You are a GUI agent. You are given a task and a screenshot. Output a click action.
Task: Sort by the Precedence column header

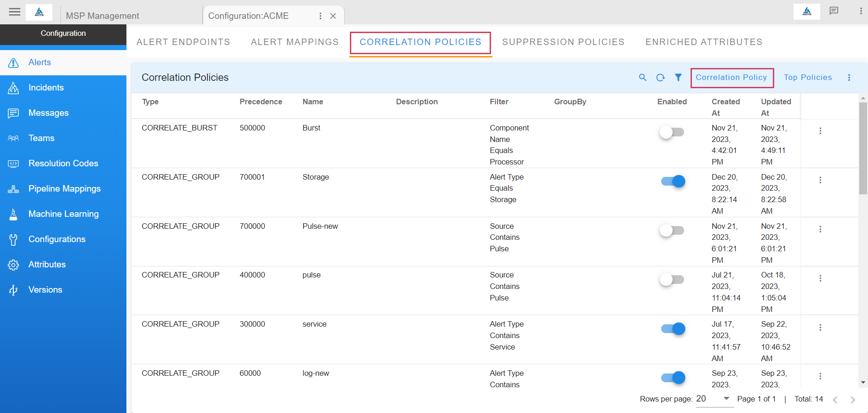(x=261, y=102)
